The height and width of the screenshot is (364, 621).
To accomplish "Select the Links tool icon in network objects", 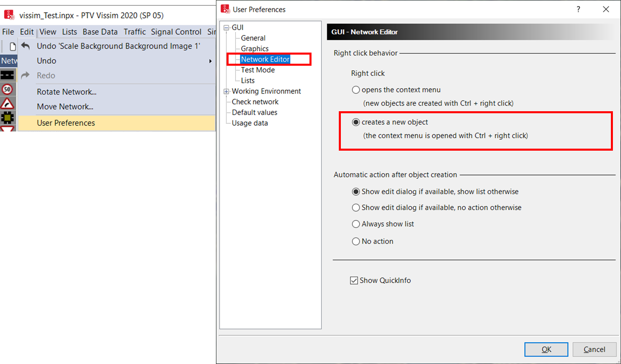I will click(7, 75).
